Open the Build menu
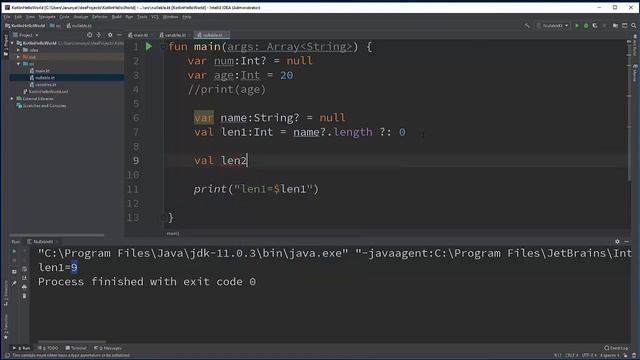Image resolution: width=640 pixels, height=360 pixels. click(116, 17)
